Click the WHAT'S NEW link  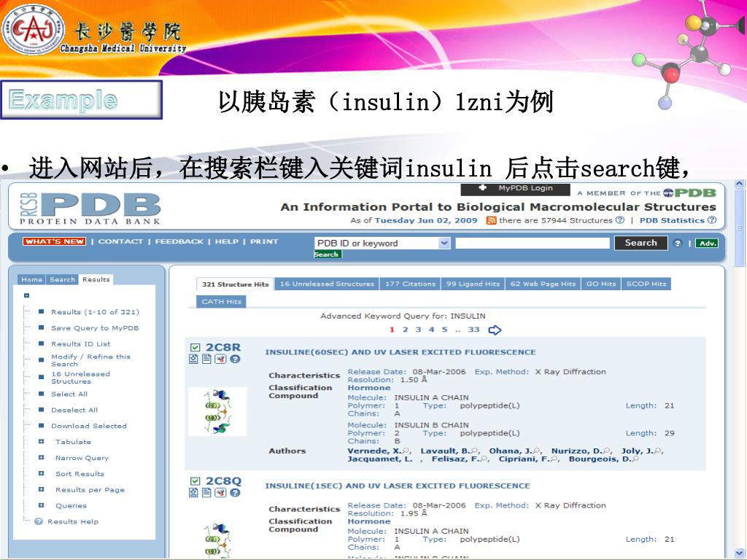[x=54, y=241]
